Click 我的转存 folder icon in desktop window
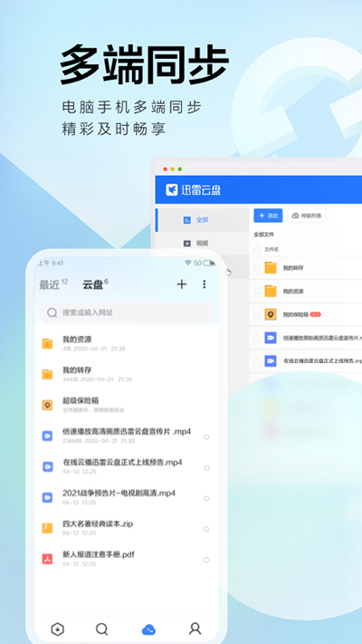The image size is (362, 644). tap(271, 268)
